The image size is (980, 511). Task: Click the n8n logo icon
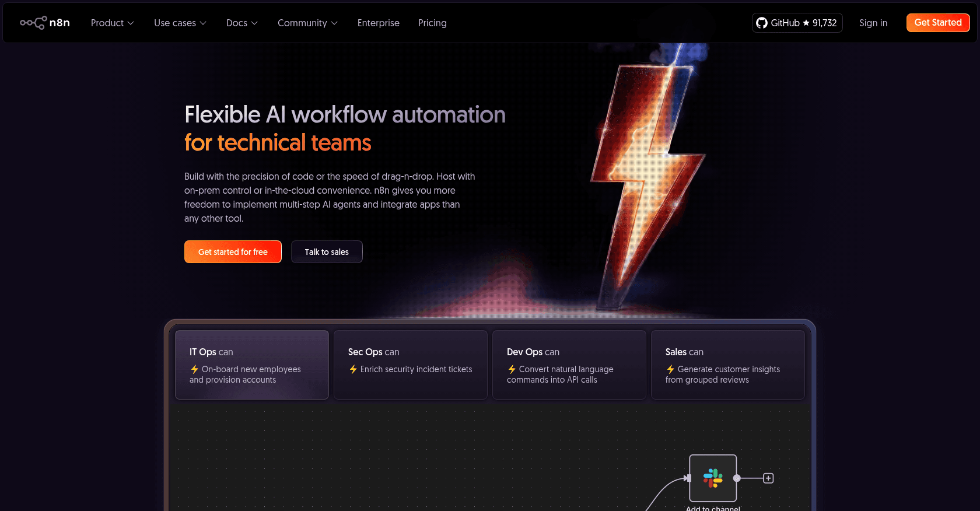pos(33,23)
